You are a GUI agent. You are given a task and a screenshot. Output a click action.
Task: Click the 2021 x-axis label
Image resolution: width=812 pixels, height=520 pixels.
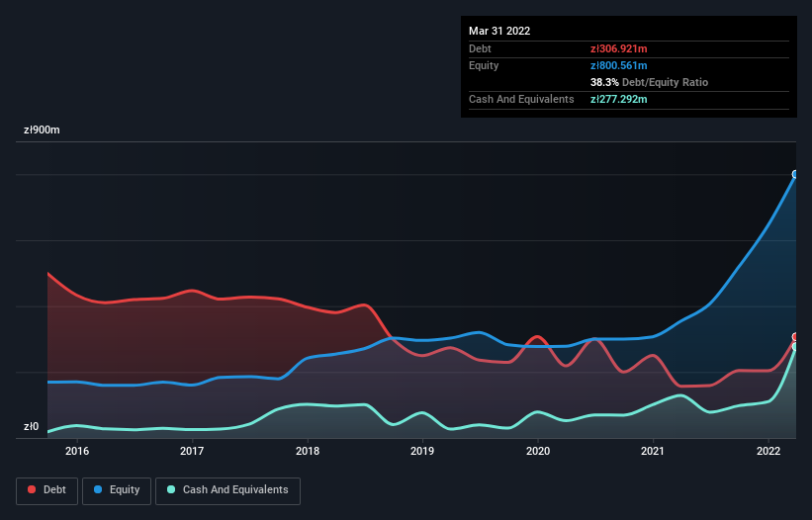click(x=653, y=451)
